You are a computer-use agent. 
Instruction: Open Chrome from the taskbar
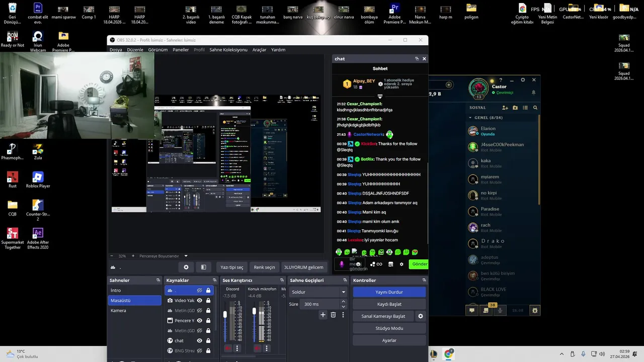point(448,354)
